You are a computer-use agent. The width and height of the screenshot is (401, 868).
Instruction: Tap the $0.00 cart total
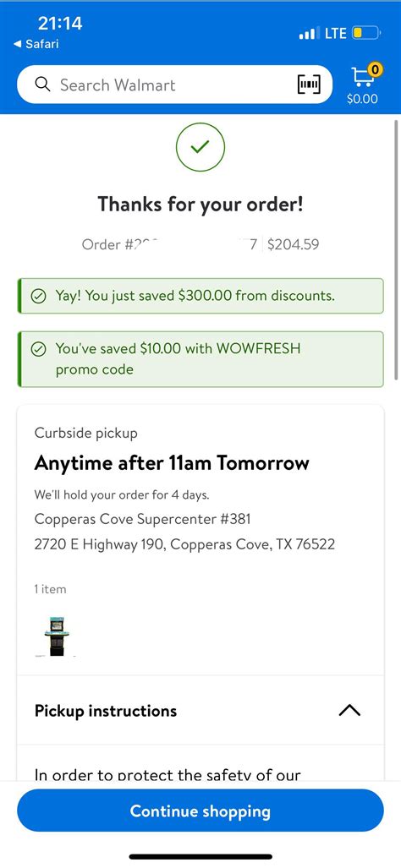[362, 99]
